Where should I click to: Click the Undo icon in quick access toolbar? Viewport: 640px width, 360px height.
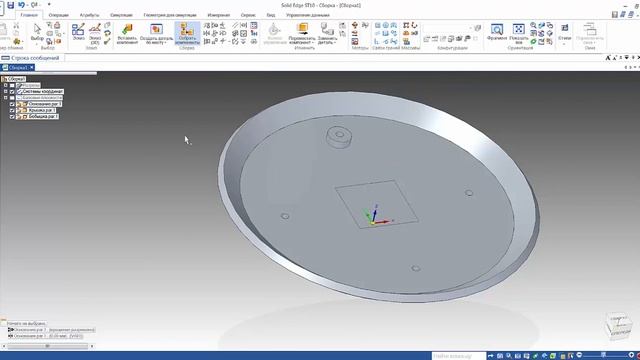[21, 5]
